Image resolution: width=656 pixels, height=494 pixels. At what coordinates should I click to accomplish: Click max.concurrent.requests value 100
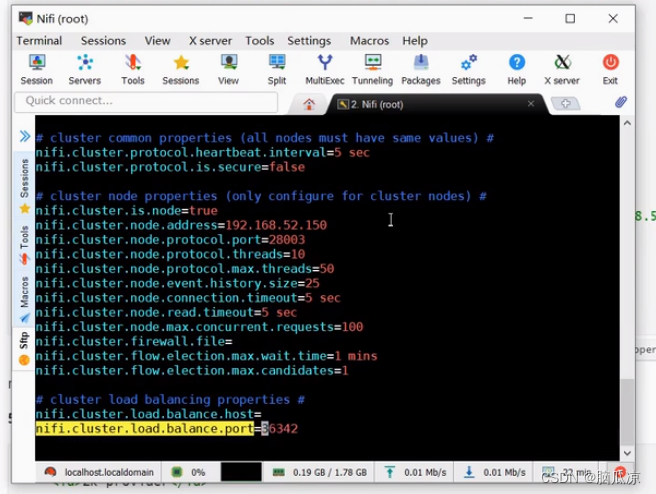coord(352,327)
